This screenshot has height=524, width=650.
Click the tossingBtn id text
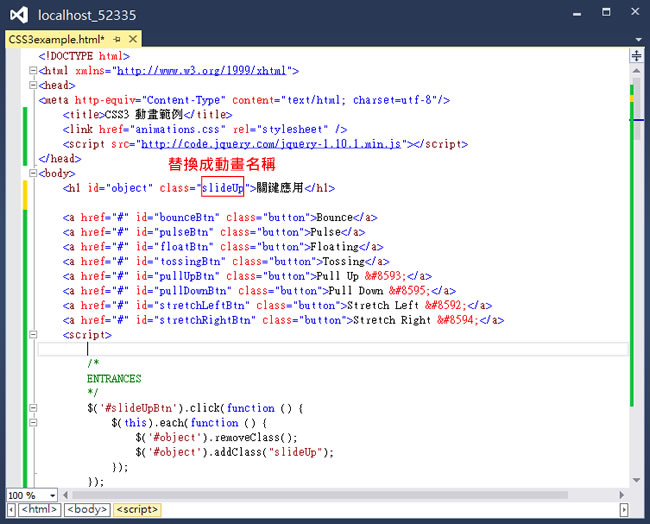190,262
